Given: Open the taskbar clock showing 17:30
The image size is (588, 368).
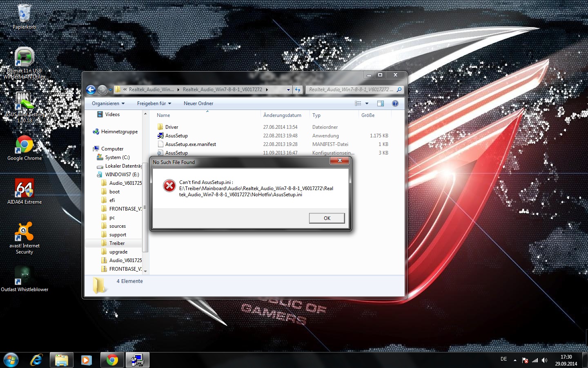Looking at the screenshot, I should click(566, 360).
